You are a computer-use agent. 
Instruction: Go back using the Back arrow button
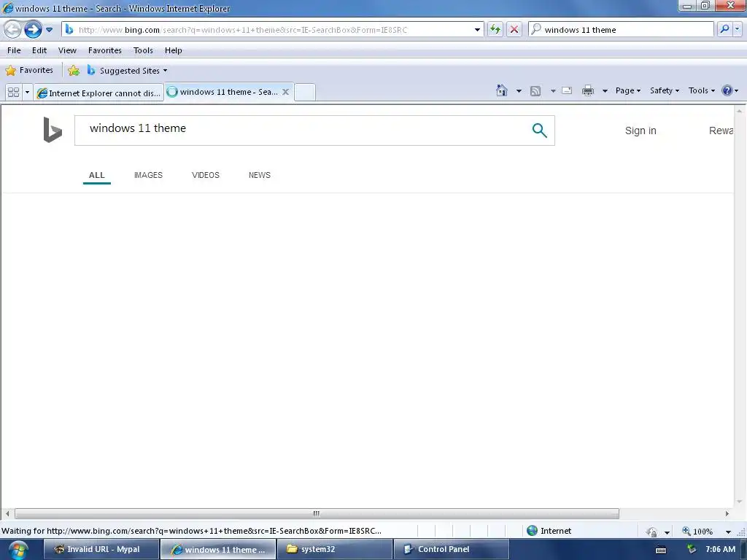point(12,29)
